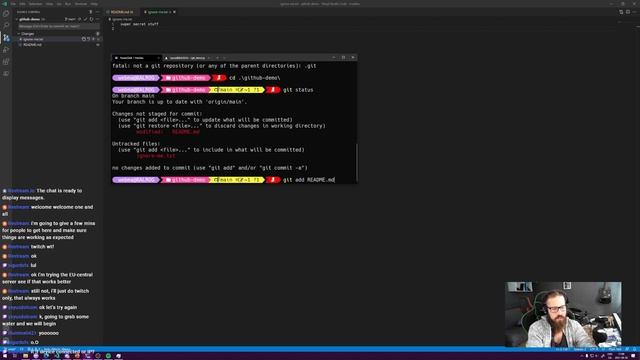Open the Run menu
Image resolution: width=640 pixels, height=360 pixels.
click(68, 4)
